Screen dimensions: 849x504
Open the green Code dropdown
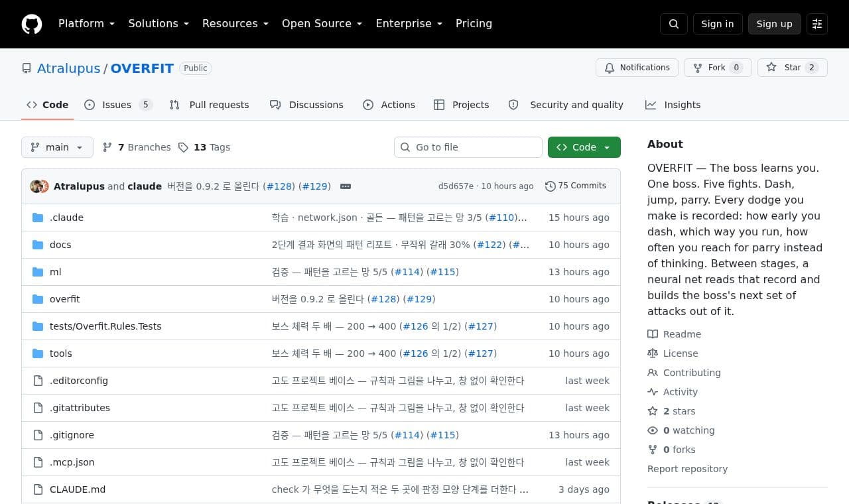[x=584, y=147]
